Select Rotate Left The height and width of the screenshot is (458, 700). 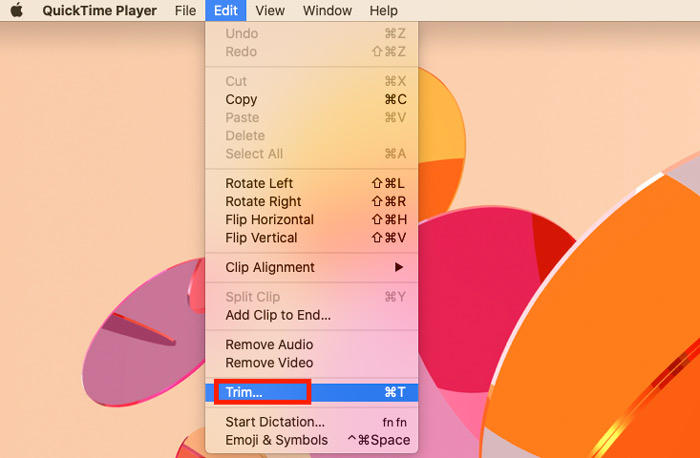point(312,183)
